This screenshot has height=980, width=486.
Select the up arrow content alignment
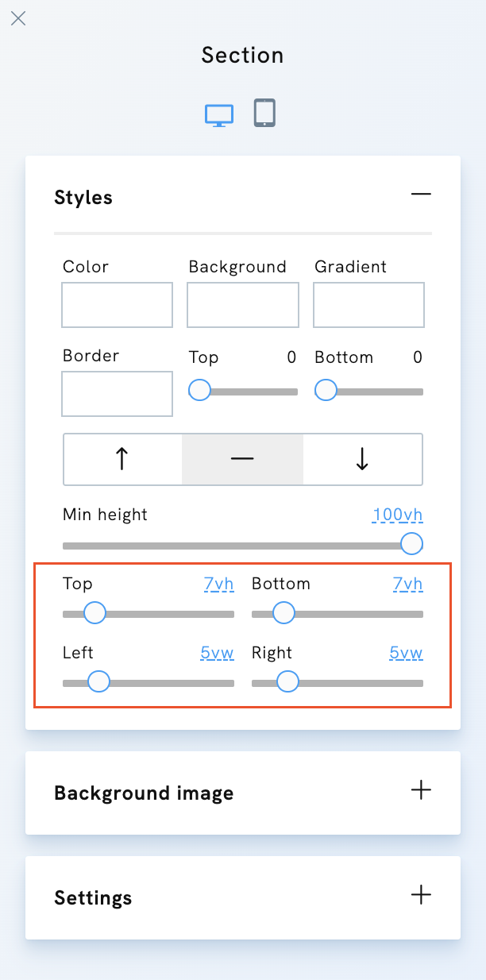(x=121, y=459)
